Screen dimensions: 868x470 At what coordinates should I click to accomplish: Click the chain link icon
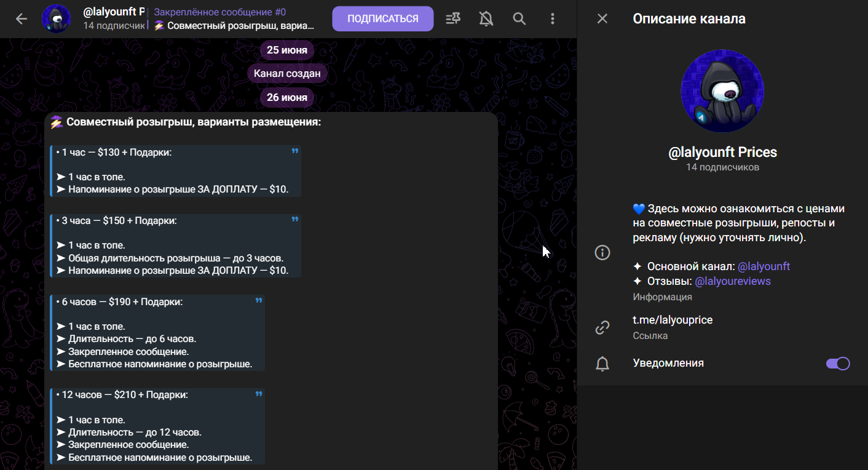coord(602,327)
